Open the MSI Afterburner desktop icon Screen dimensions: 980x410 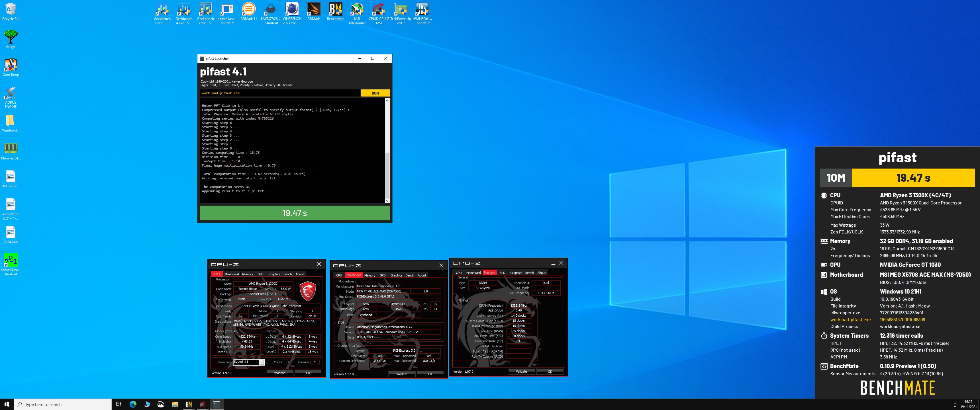357,14
